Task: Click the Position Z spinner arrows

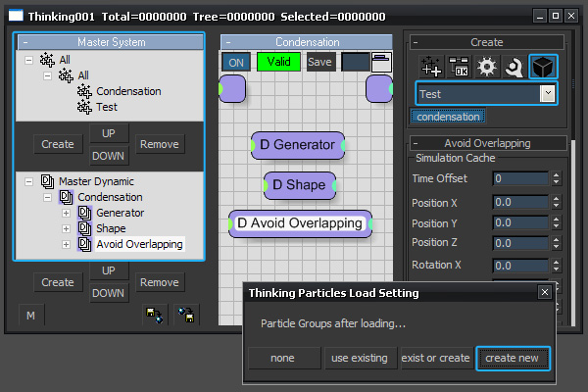Action: tap(556, 243)
